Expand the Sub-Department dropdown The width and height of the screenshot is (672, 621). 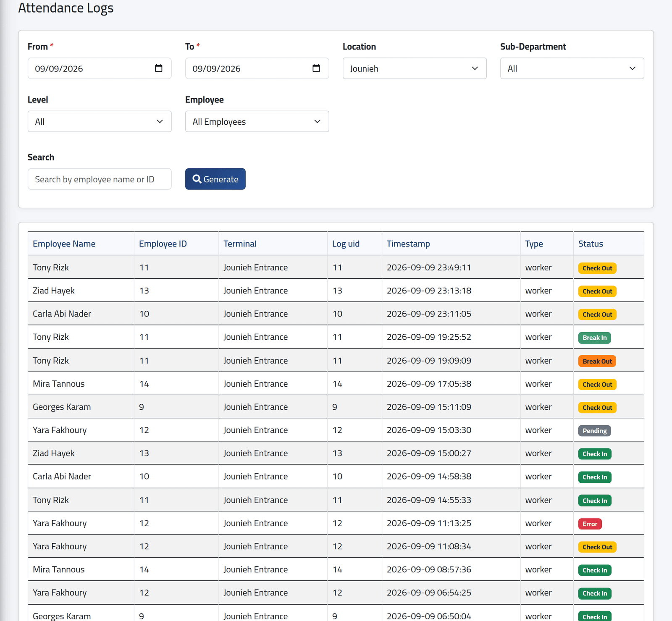(x=572, y=68)
